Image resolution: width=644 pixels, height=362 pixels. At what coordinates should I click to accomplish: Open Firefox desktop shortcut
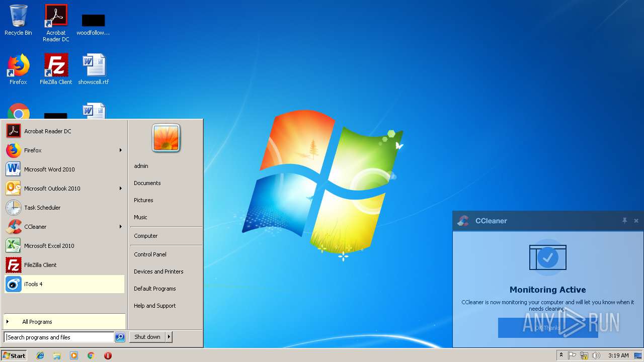click(18, 69)
